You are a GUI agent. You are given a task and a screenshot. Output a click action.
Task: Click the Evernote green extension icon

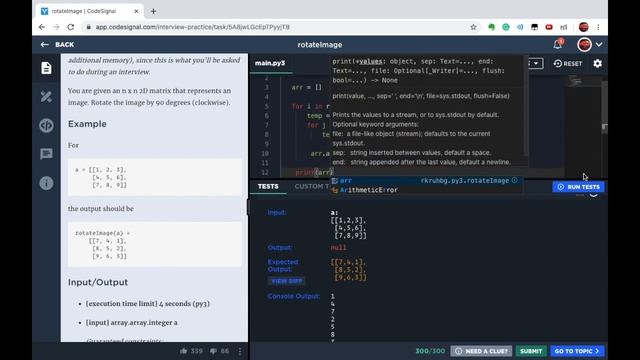[491, 27]
